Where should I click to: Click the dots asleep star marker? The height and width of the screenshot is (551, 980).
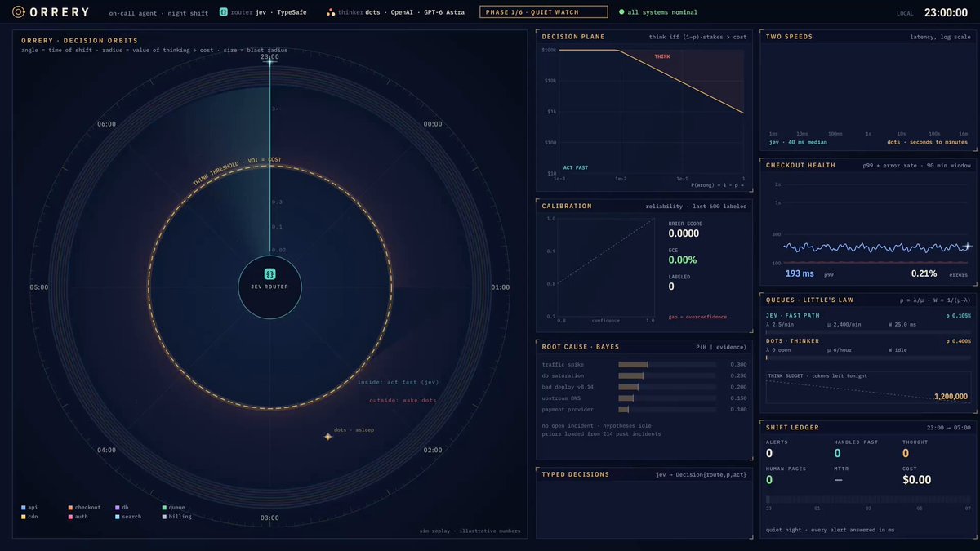coord(328,437)
